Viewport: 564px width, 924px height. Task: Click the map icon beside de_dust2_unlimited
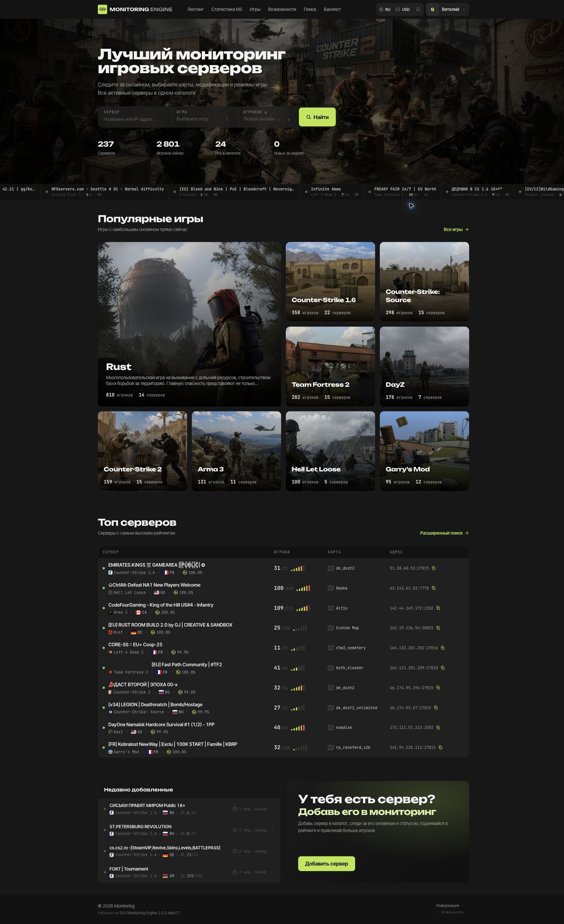pos(330,708)
